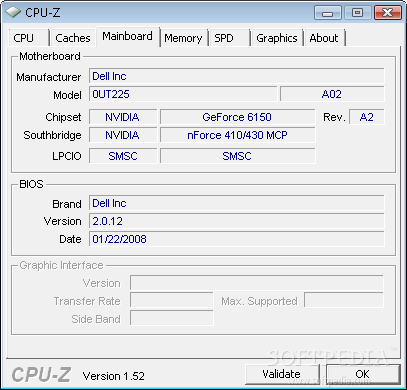The height and width of the screenshot is (390, 407).
Task: Select the Model field 0UT225
Action: coord(183,94)
